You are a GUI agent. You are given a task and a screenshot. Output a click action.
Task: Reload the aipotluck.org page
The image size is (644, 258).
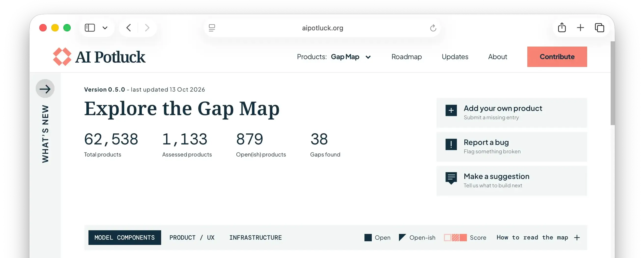(433, 28)
